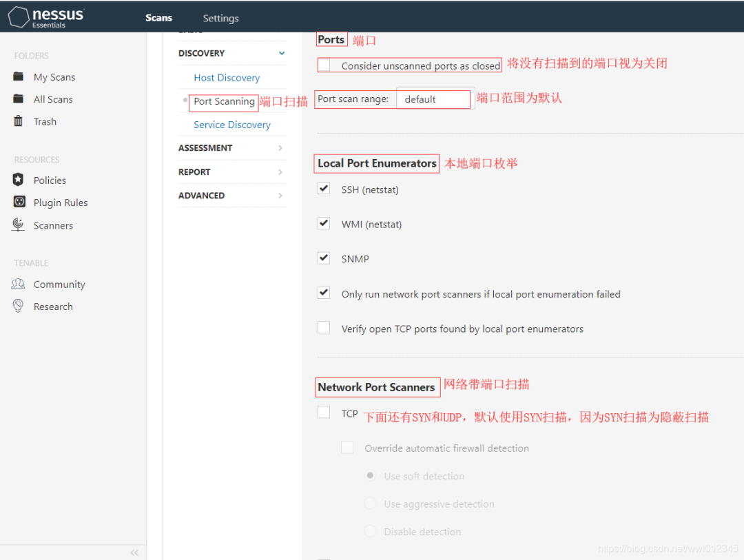Open the Settings tab
Image resolution: width=744 pixels, height=560 pixels.
click(x=220, y=18)
